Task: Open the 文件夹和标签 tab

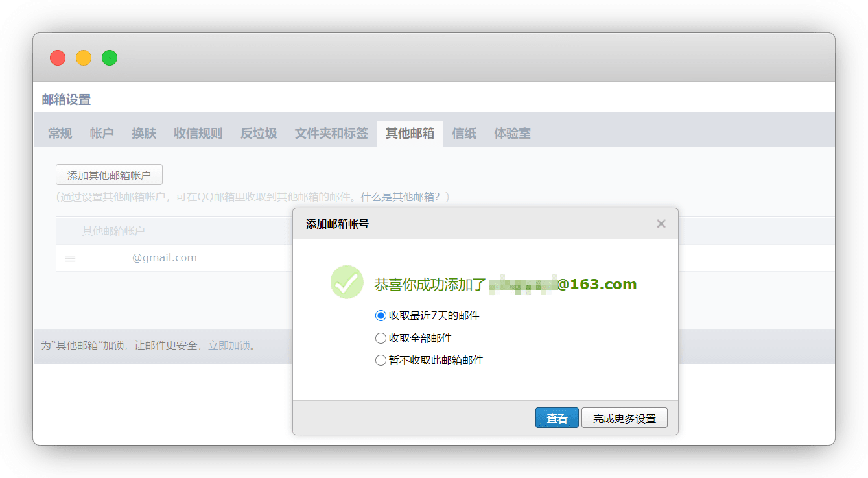Action: click(x=331, y=134)
